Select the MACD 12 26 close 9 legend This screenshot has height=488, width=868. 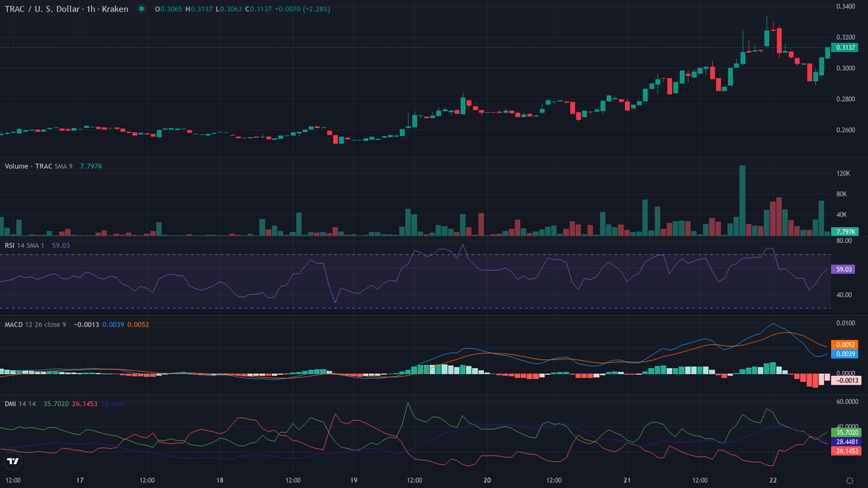(35, 325)
